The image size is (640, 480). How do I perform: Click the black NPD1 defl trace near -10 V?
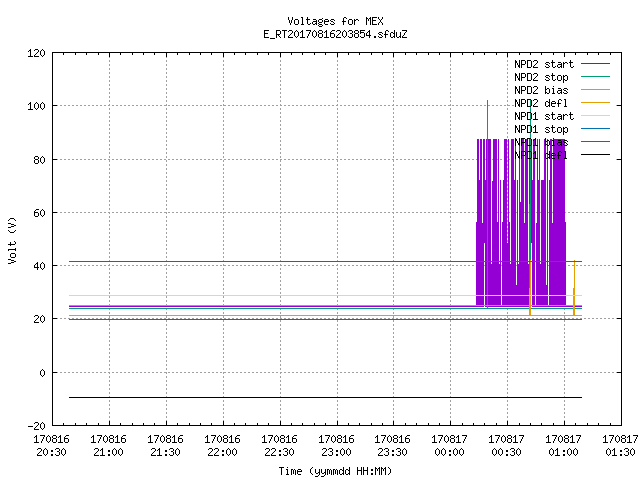coord(325,397)
